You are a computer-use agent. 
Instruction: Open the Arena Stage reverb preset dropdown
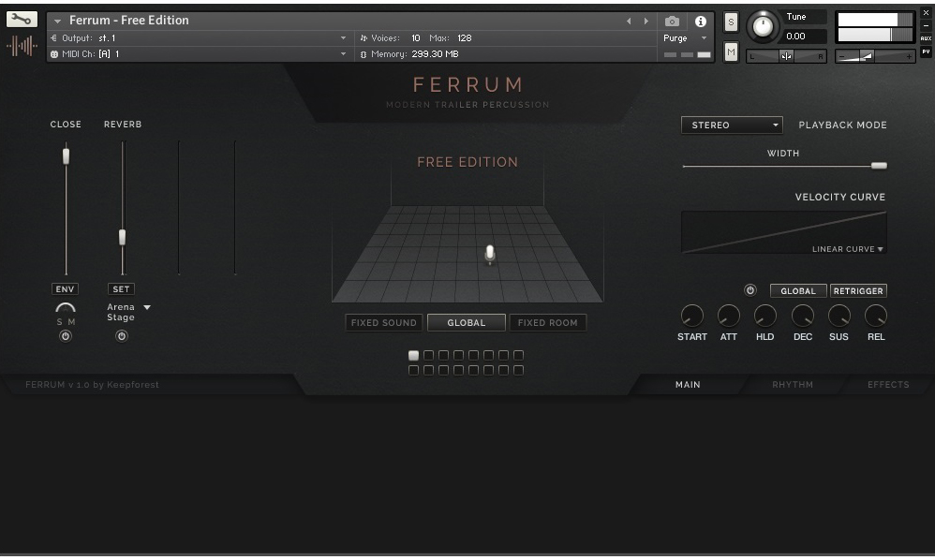[147, 307]
